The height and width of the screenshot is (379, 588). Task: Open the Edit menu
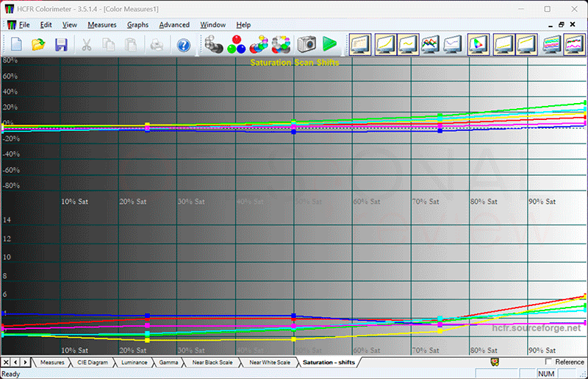(x=46, y=25)
